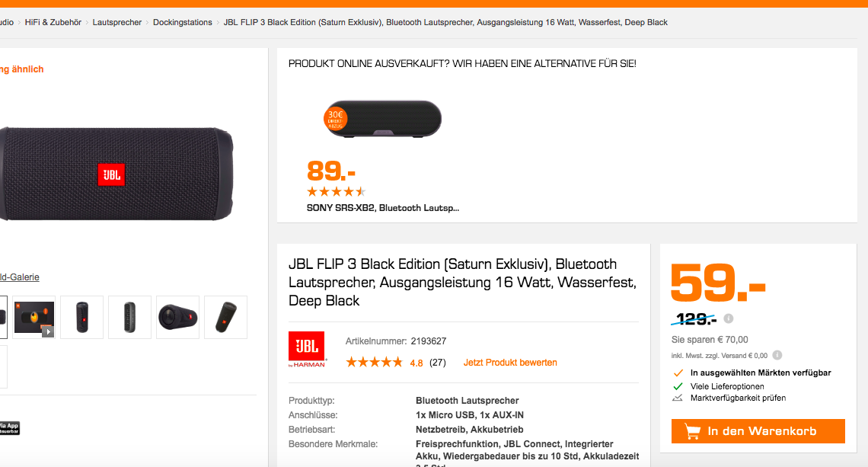Click the shipping cost info icon
This screenshot has width=868, height=467.
point(777,355)
